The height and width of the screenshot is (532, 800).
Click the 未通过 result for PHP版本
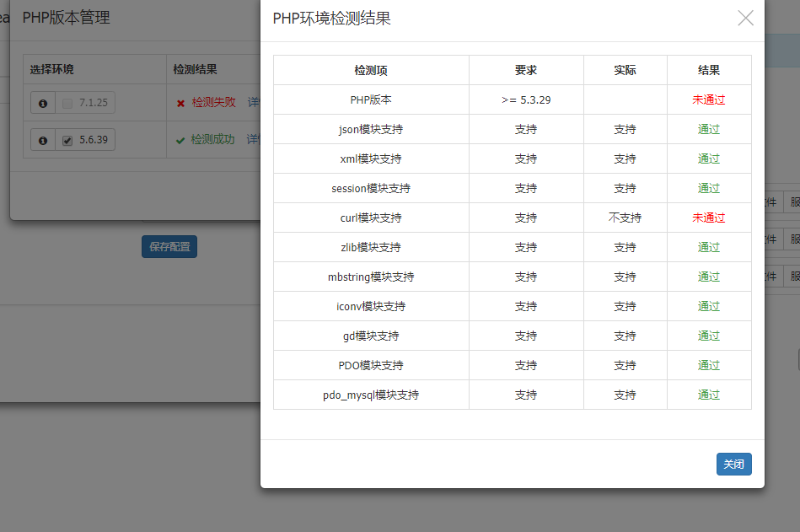pyautogui.click(x=708, y=99)
